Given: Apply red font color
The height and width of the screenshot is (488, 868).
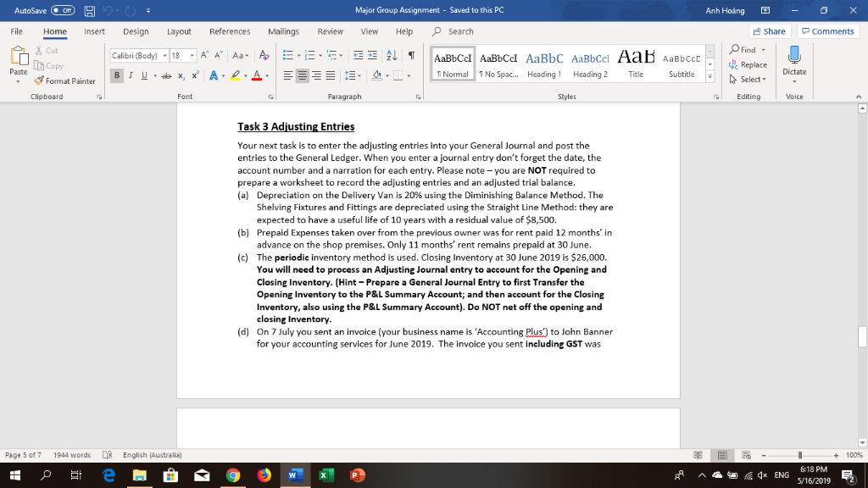Looking at the screenshot, I should click(256, 75).
